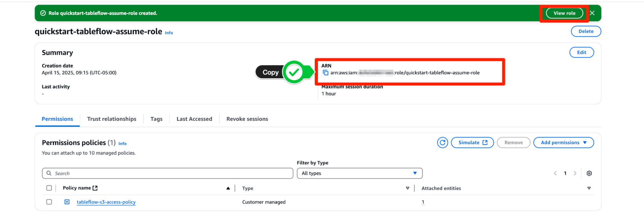Copy the role ARN icon
This screenshot has width=644, height=216.
(325, 73)
